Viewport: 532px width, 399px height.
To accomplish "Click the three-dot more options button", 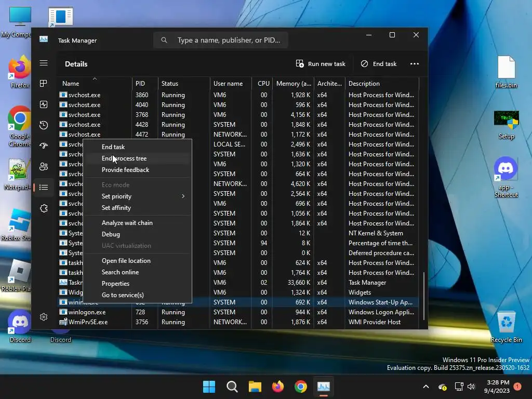I will click(414, 64).
